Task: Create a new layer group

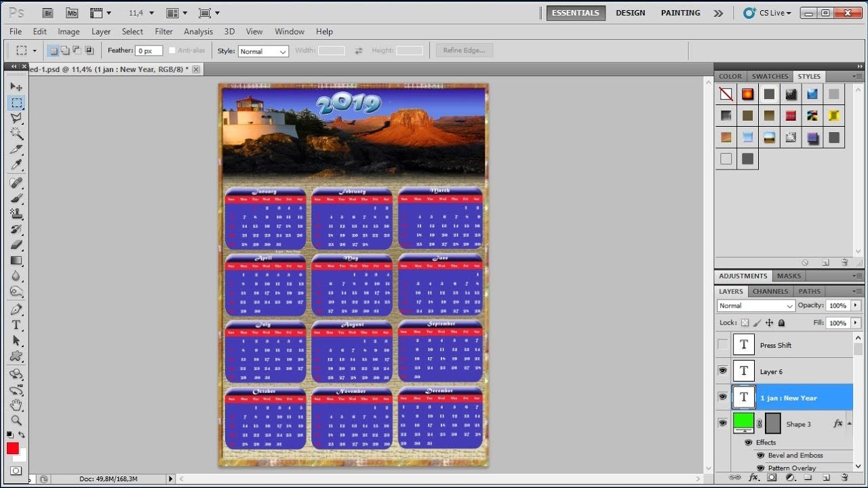Action: pyautogui.click(x=808, y=477)
